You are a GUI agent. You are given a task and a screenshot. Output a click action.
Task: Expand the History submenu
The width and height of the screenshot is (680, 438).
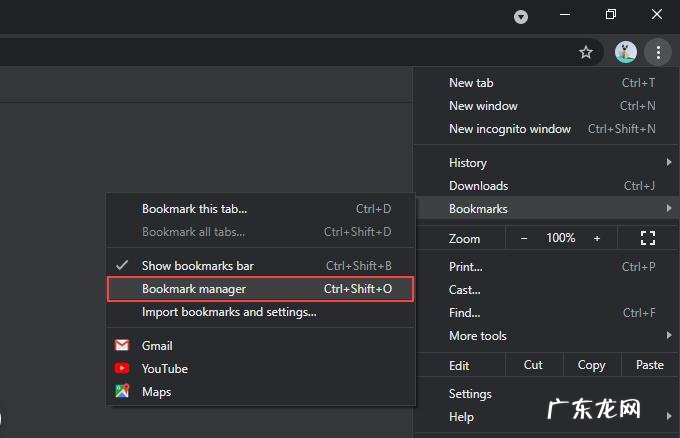[x=468, y=163]
